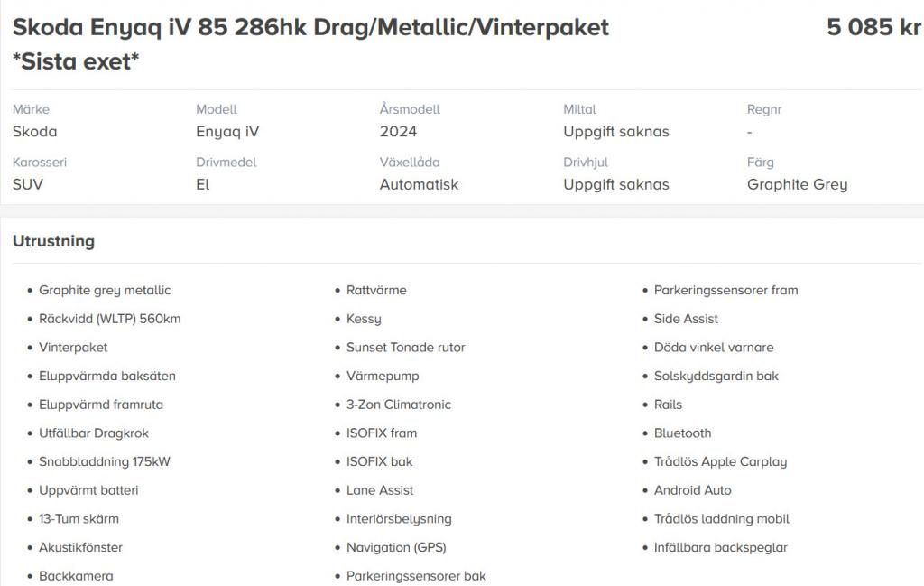Image resolution: width=924 pixels, height=586 pixels.
Task: Select the Enyaq iV model value
Action: click(x=227, y=132)
